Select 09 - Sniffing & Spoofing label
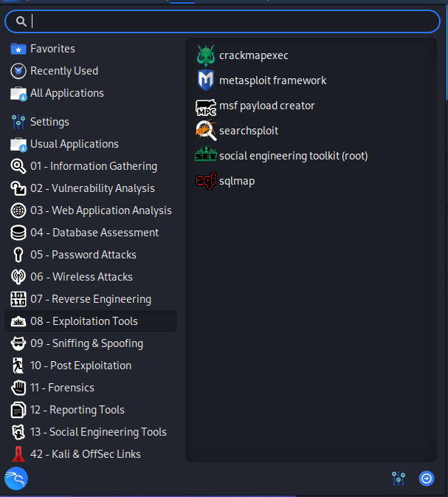 coord(87,343)
